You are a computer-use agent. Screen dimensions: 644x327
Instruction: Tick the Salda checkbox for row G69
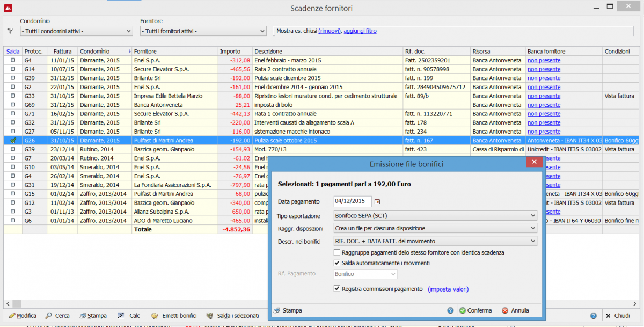pos(13,105)
